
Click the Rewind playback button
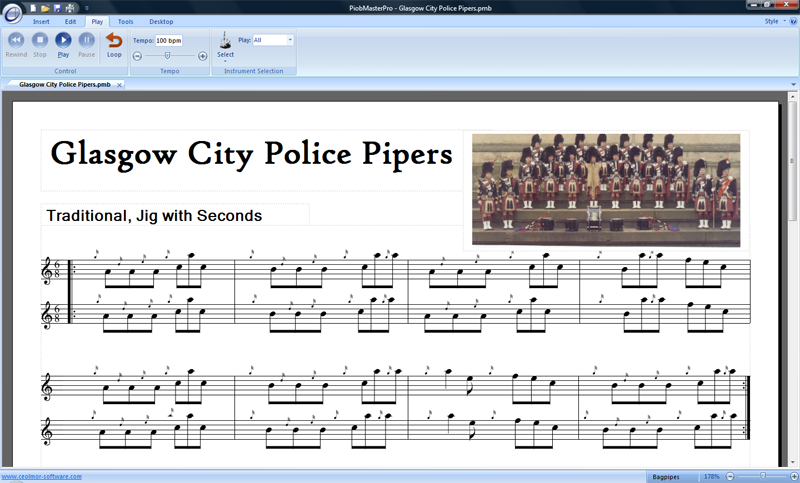coord(16,41)
